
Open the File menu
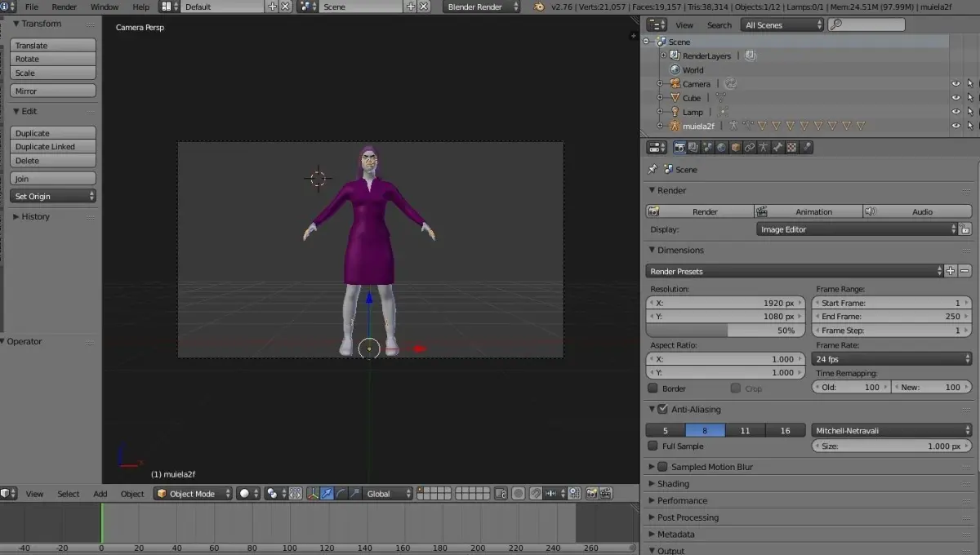(x=32, y=7)
